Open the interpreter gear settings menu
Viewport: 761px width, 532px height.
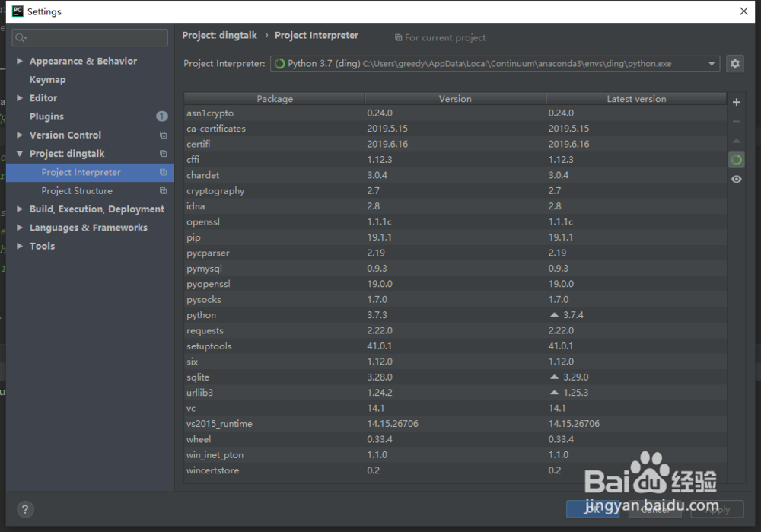[735, 64]
